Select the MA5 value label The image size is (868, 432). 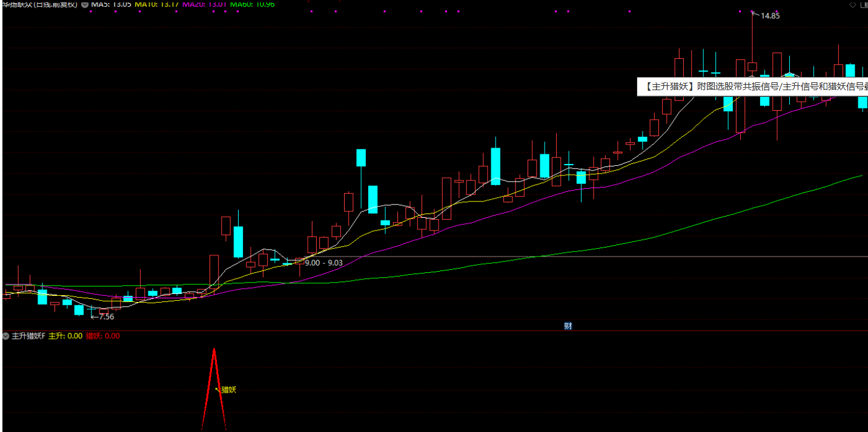pos(111,4)
